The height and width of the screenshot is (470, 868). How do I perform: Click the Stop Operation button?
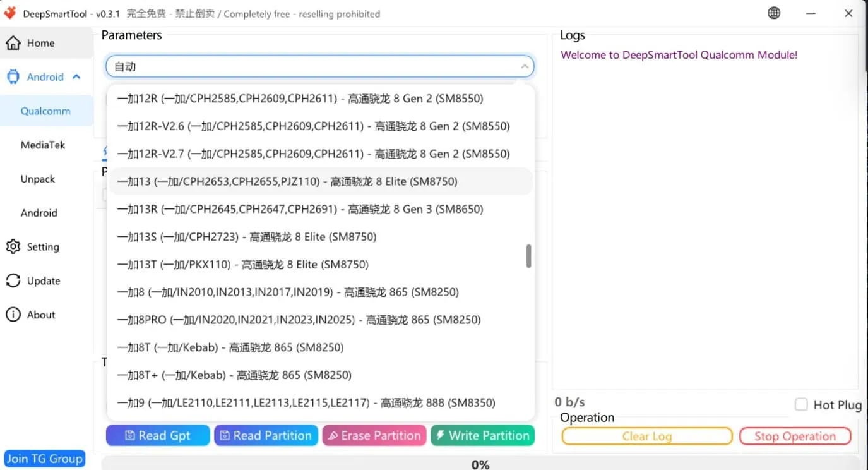click(795, 437)
